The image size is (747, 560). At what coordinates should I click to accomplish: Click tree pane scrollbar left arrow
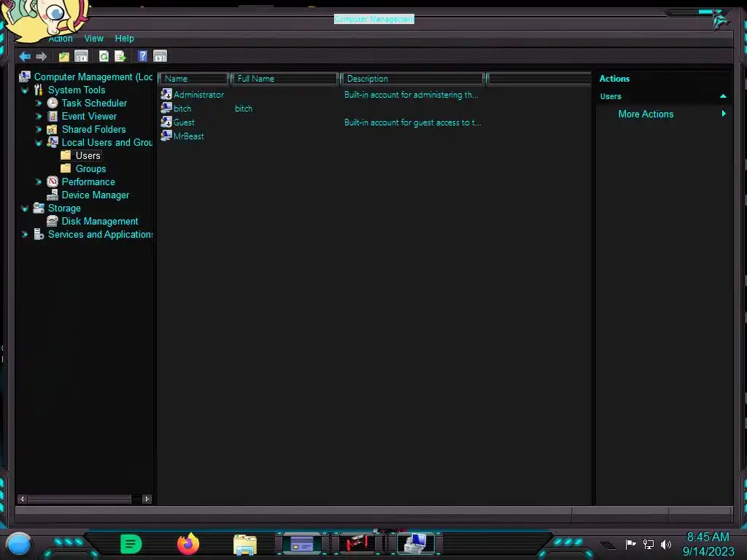click(22, 499)
